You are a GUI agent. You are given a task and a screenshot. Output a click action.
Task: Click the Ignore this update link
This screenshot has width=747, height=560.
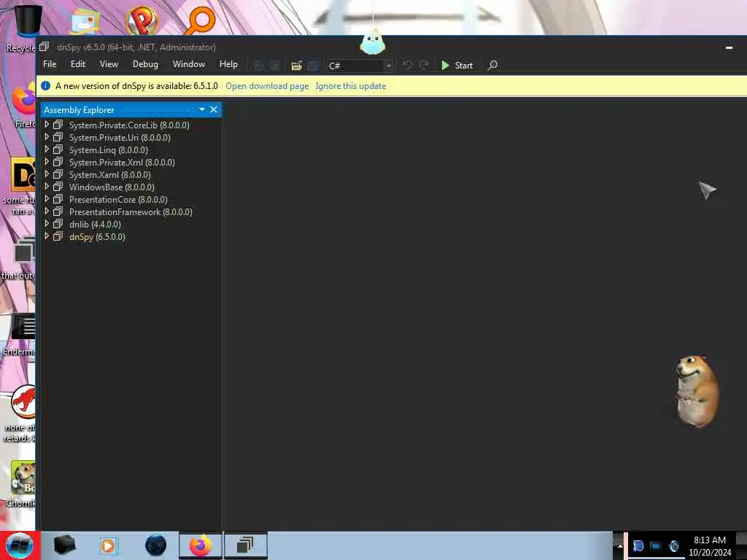tap(351, 86)
